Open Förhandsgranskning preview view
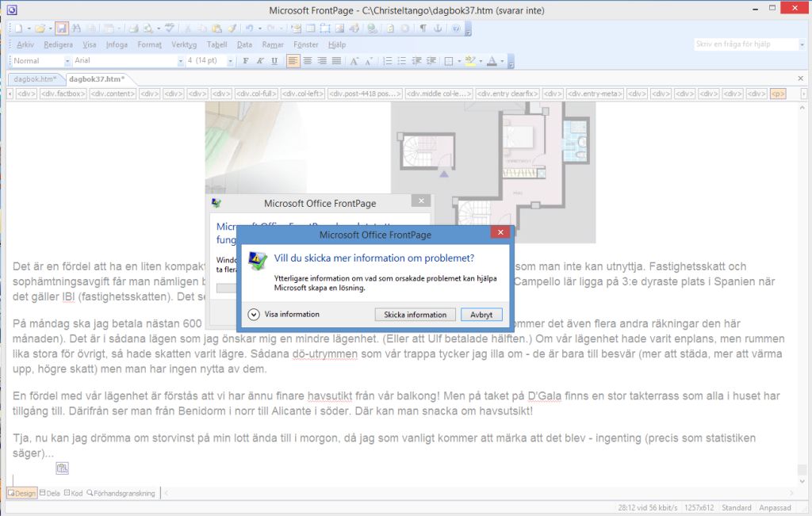 [x=121, y=493]
